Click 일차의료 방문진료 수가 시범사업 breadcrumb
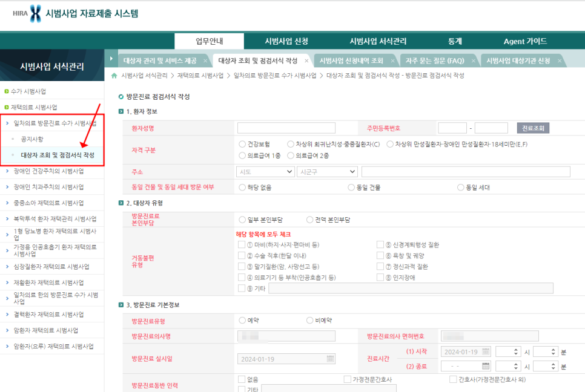Screen dimensions: 585x392 tap(274, 76)
